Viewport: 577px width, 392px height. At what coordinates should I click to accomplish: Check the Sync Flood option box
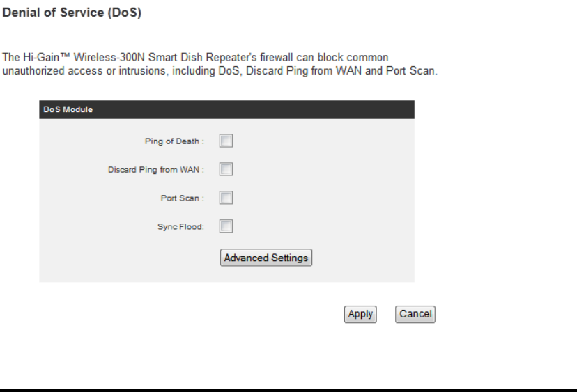click(226, 226)
